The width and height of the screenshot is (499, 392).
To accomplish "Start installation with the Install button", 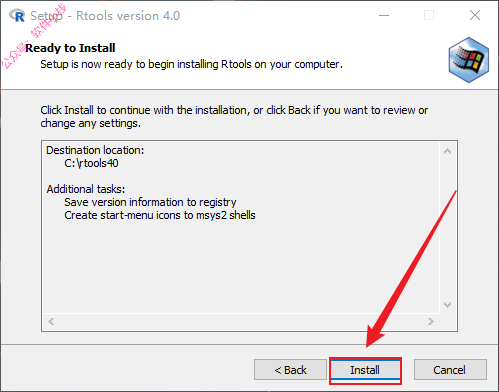I will pos(365,370).
